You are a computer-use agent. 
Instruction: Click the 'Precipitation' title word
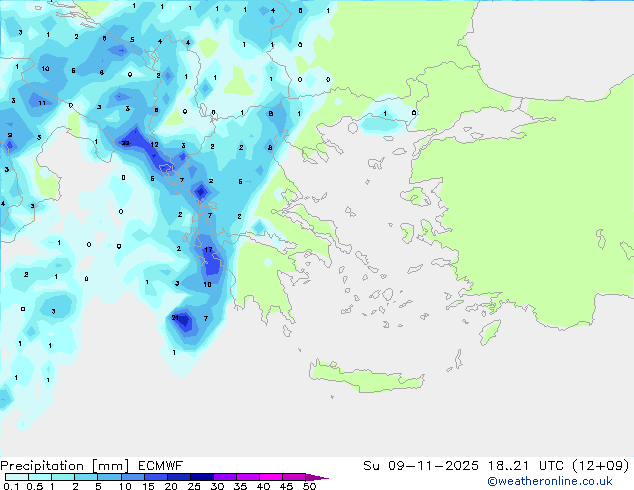click(x=42, y=466)
